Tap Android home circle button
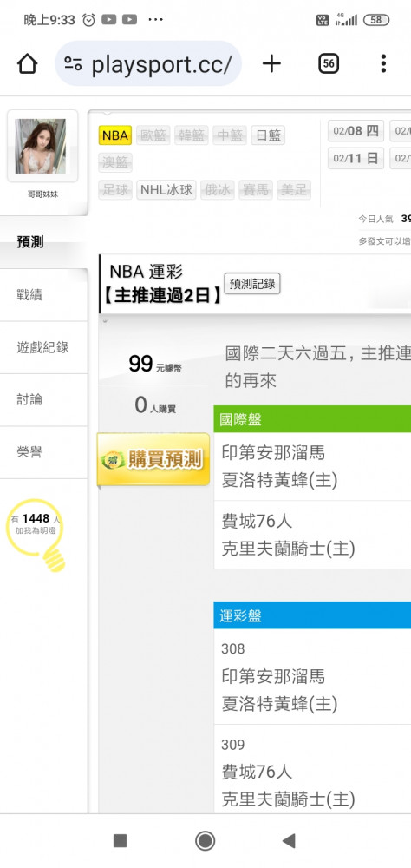 tap(205, 841)
